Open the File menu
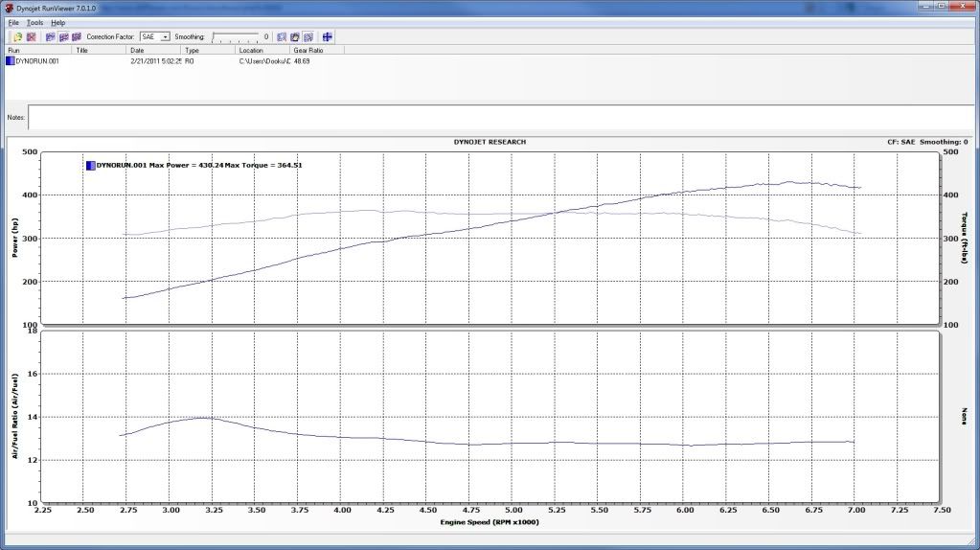980x550 pixels. [x=13, y=22]
